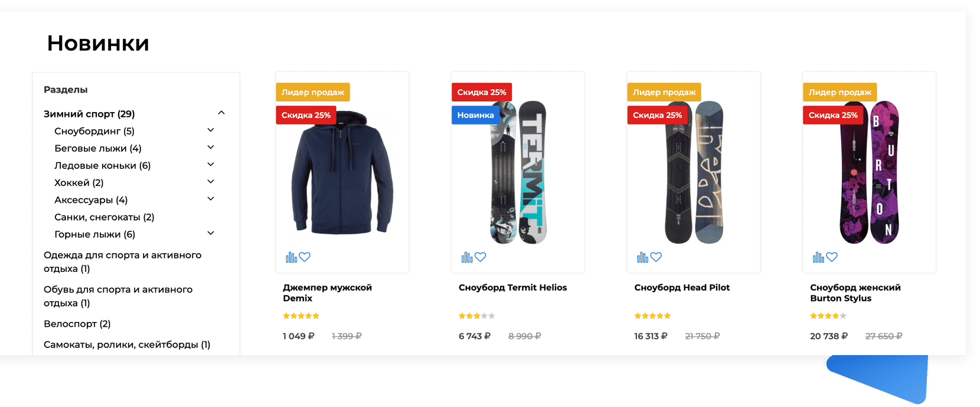Favorite the Termit Helios snowboard

click(481, 257)
